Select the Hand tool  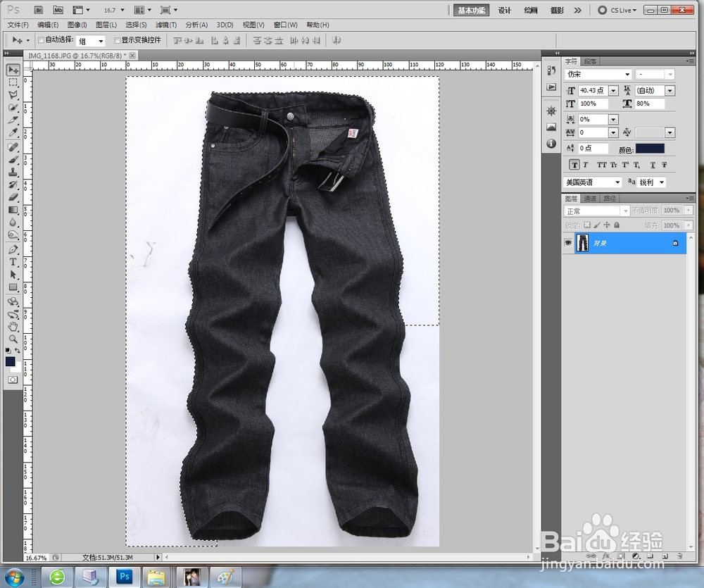(x=13, y=327)
